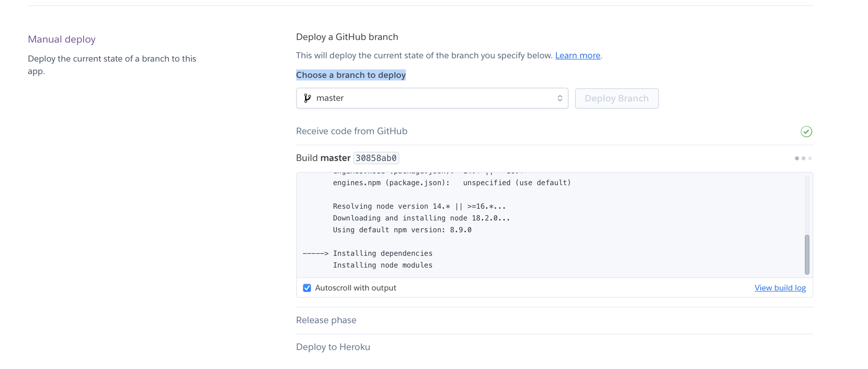Click the three-dot build progress indicator
Viewport: 868px width, 369px height.
pos(803,158)
